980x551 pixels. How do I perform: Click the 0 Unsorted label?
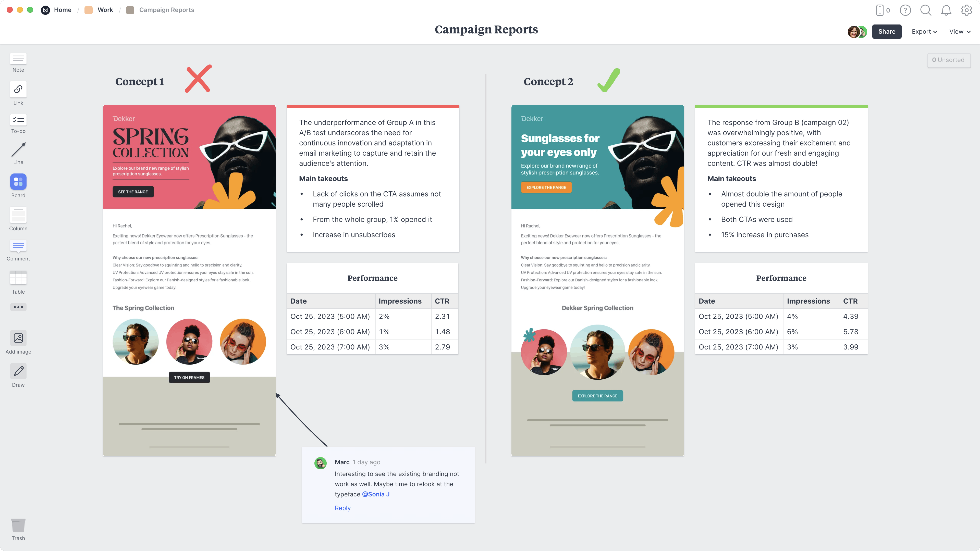pyautogui.click(x=948, y=60)
